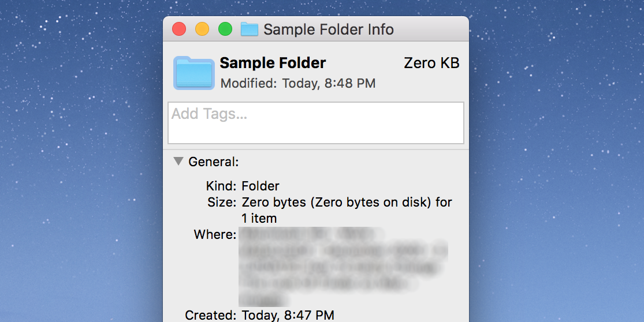Click the "Kind:" field label

[x=221, y=186]
